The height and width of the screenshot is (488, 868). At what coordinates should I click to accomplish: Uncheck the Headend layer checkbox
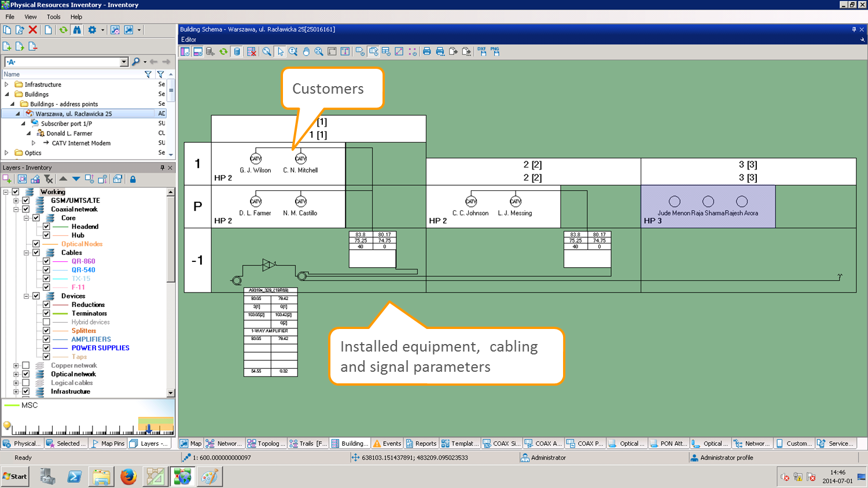click(x=46, y=227)
